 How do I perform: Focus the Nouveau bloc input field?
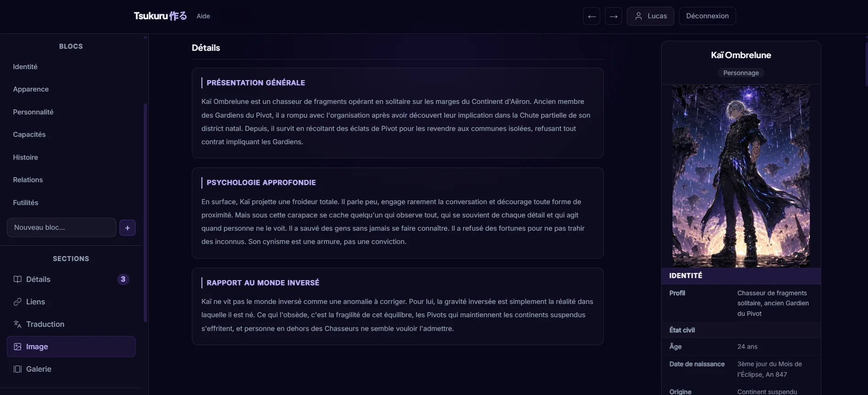[61, 227]
